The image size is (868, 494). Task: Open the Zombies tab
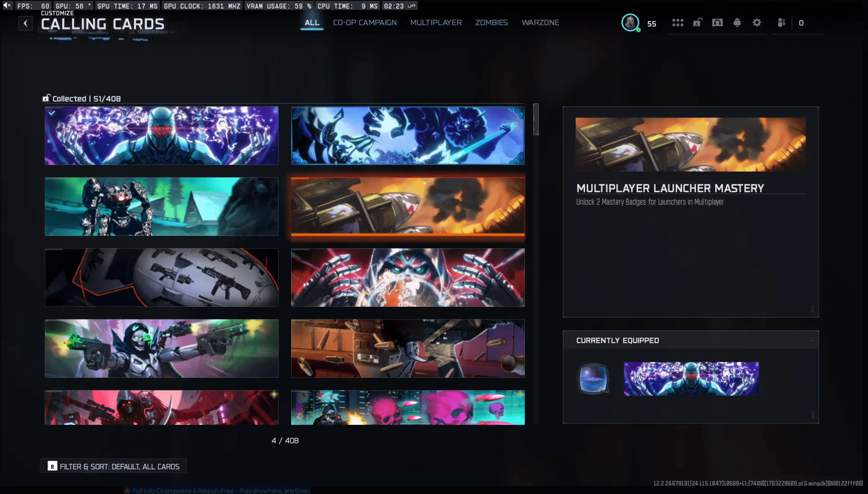491,23
